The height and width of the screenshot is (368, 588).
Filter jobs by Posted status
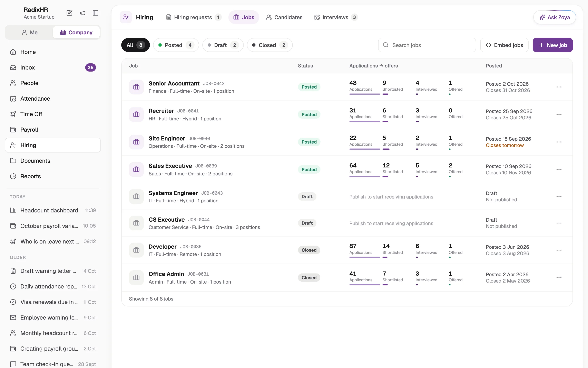[176, 45]
